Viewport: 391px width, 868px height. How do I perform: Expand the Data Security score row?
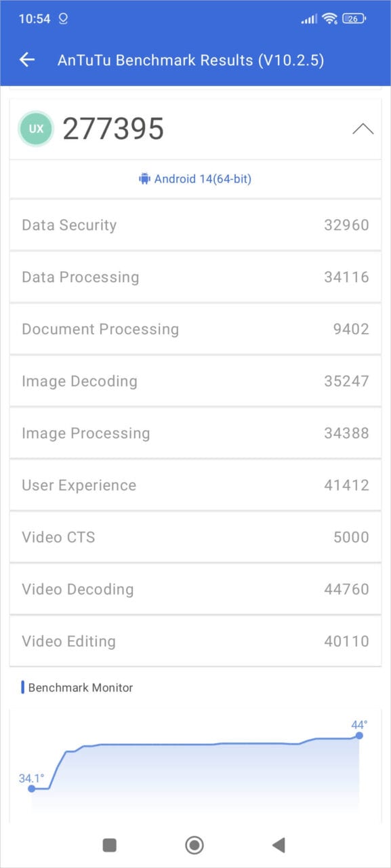click(x=195, y=224)
